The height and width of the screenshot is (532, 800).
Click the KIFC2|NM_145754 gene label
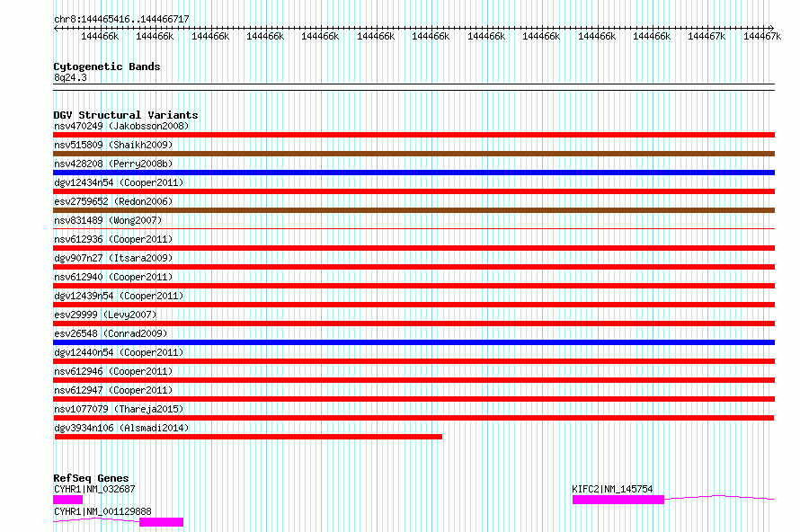(x=612, y=489)
